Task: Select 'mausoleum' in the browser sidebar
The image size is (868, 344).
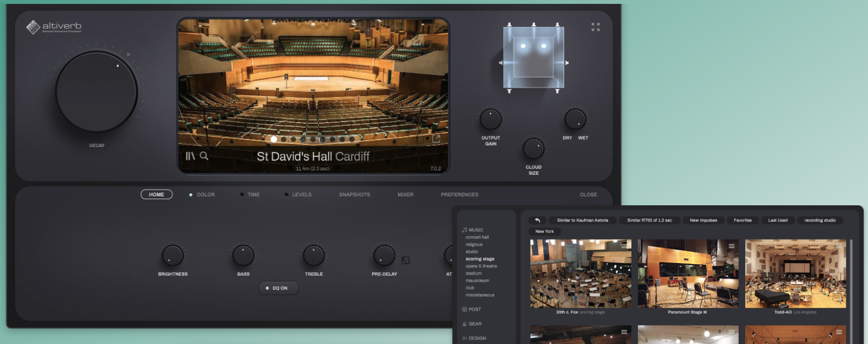Action: click(x=478, y=281)
